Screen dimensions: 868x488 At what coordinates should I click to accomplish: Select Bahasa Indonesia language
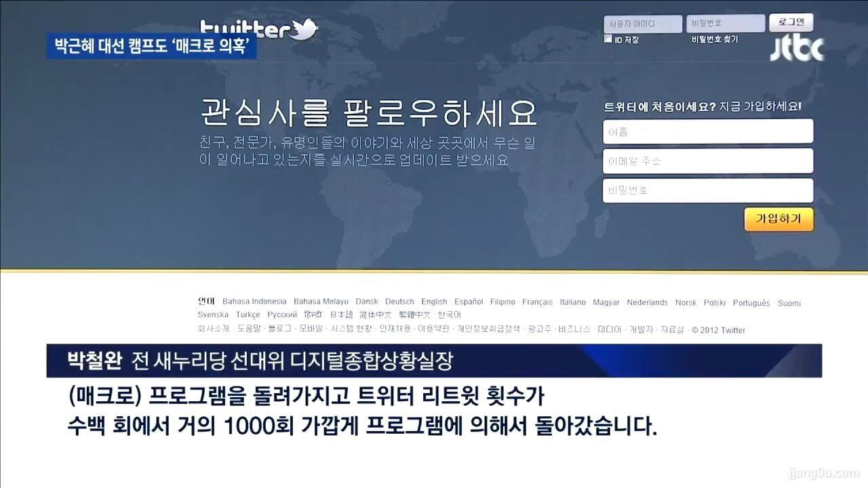(254, 302)
